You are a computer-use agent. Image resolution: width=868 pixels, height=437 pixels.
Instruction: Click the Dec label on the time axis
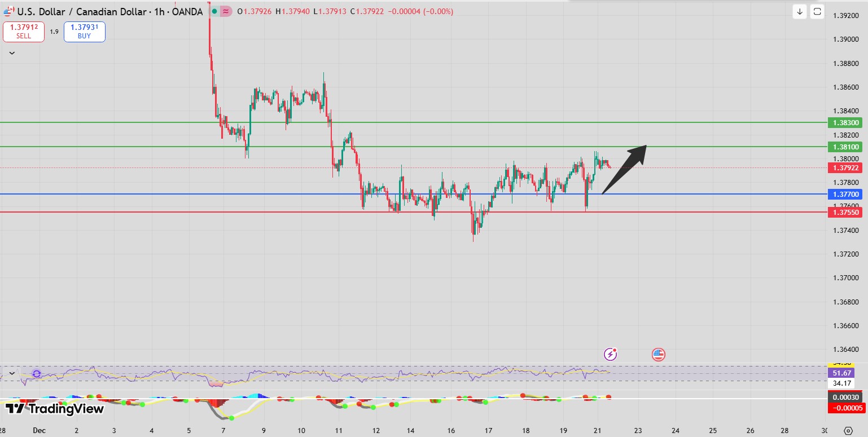tap(39, 430)
